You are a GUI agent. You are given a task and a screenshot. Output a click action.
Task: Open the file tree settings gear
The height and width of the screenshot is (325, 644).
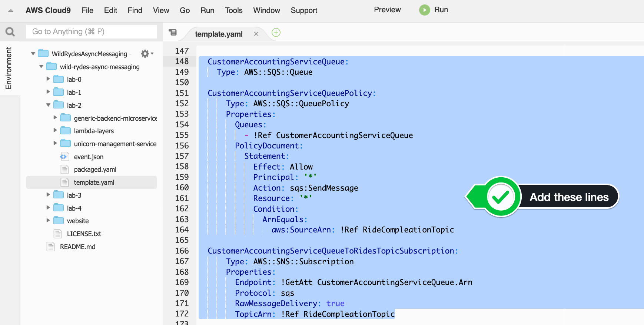point(145,54)
